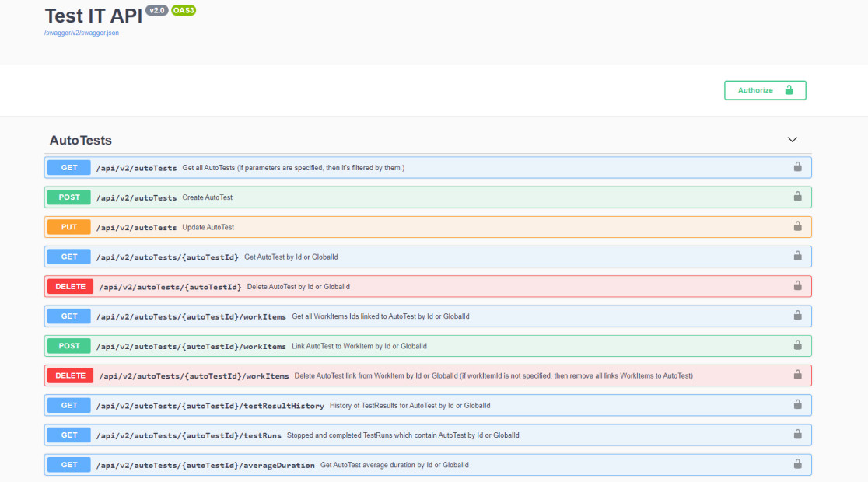Screen dimensions: 868x482
Task: Click the v2.0 version badge
Action: click(x=157, y=11)
